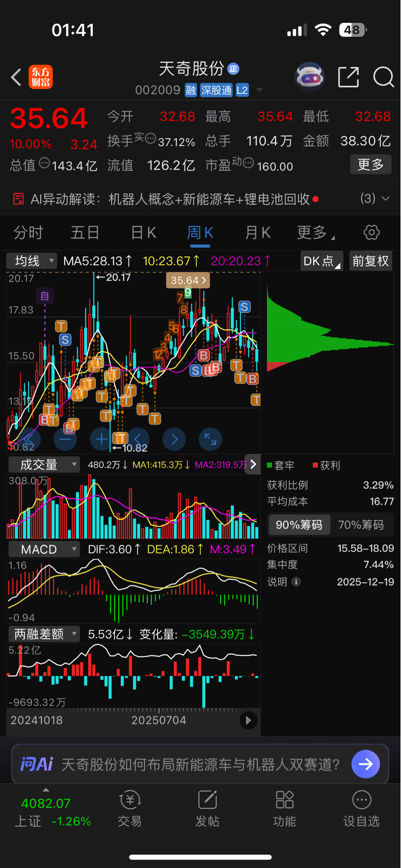Tap the 东方财富 logo icon

[41, 77]
